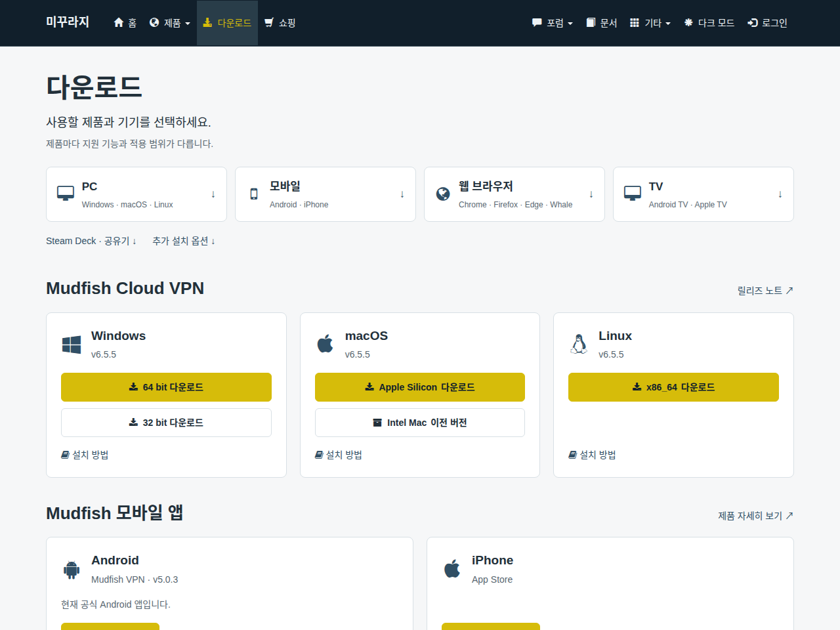
Task: Open Linux 설치 방법 link
Action: point(592,455)
